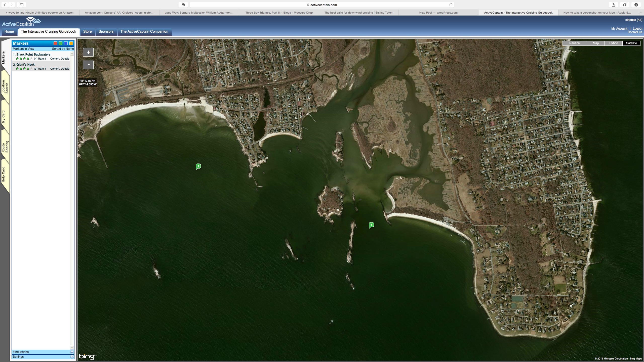The image size is (644, 362).
Task: Zoom out with the map minus button
Action: [88, 65]
